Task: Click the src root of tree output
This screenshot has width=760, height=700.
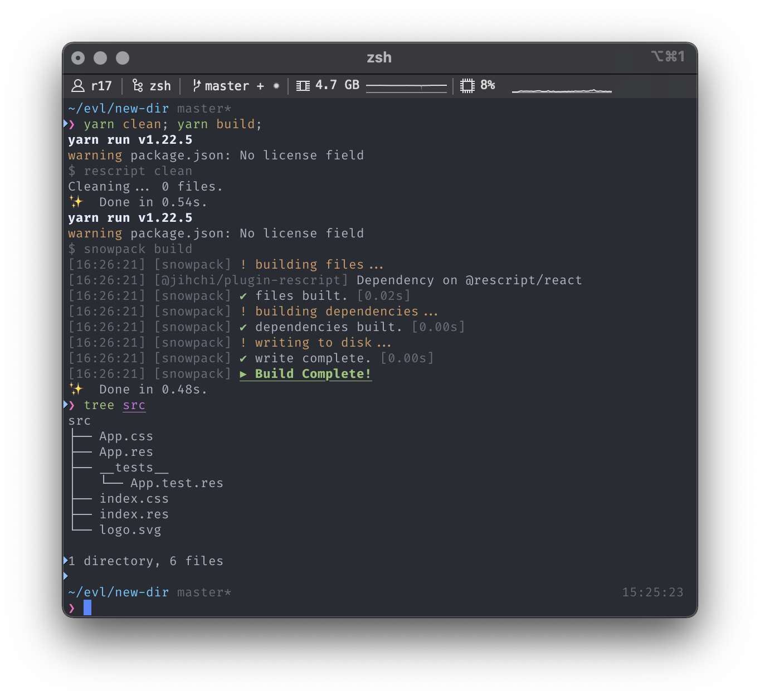Action: [79, 421]
